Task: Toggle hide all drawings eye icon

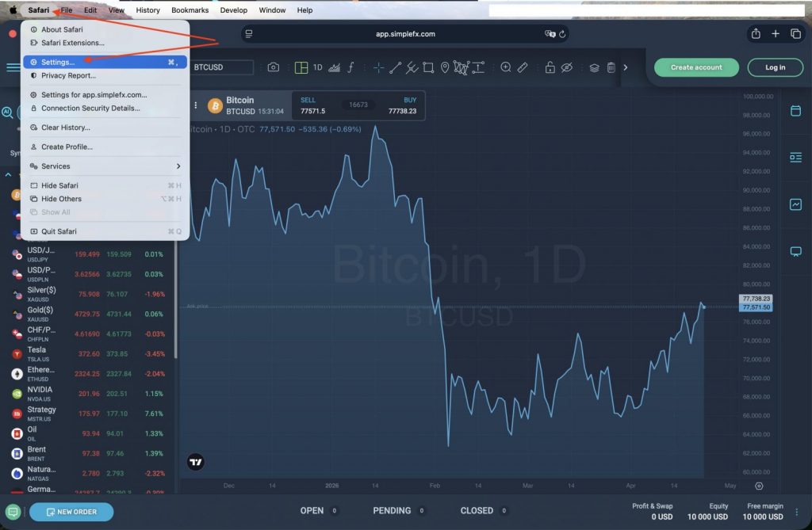Action: pos(566,67)
